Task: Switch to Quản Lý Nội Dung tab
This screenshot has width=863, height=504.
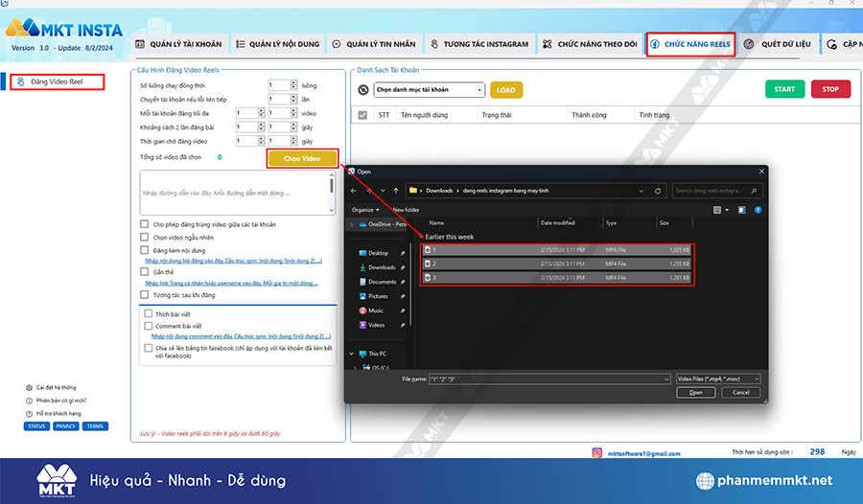Action: point(278,44)
